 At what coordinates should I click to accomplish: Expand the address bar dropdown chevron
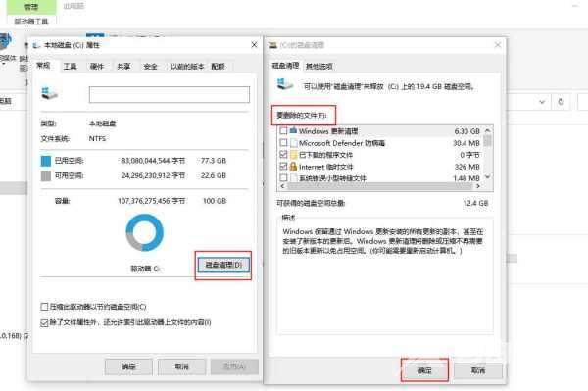pos(542,102)
